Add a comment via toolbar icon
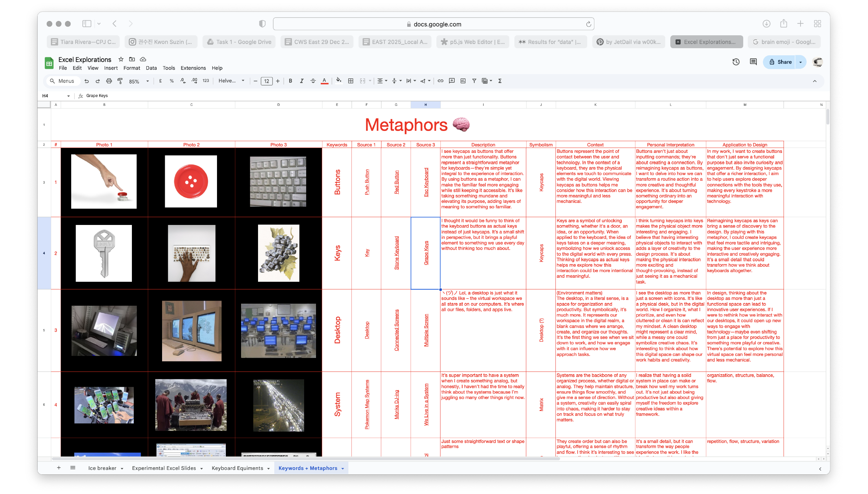The height and width of the screenshot is (494, 868). click(452, 81)
